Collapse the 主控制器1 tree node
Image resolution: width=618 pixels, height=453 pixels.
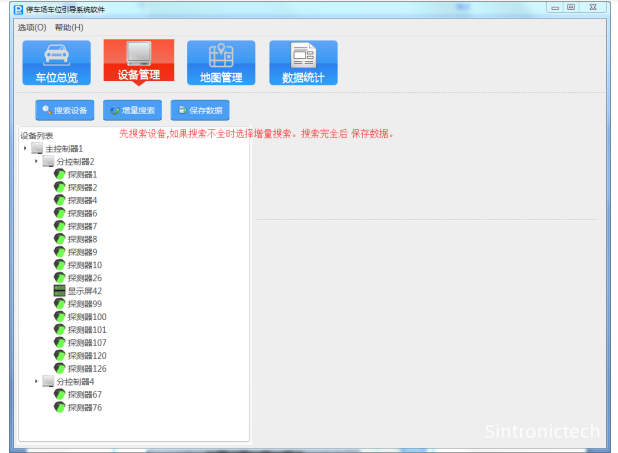[x=25, y=148]
